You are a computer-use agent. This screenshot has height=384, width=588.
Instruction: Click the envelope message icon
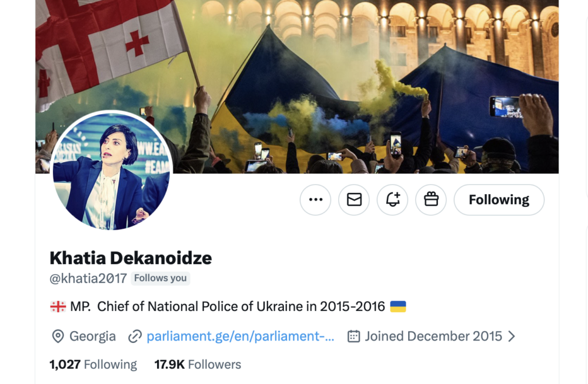click(354, 200)
